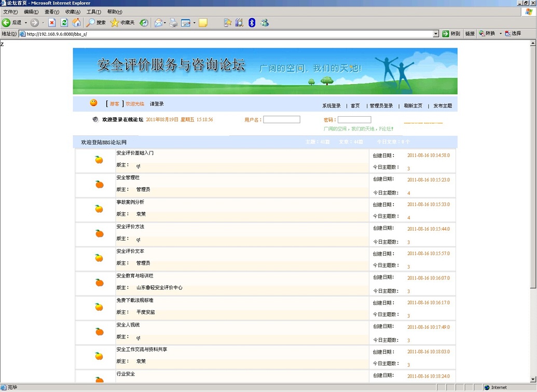
Task: Click the Home icon in the IE toolbar
Action: [76, 23]
